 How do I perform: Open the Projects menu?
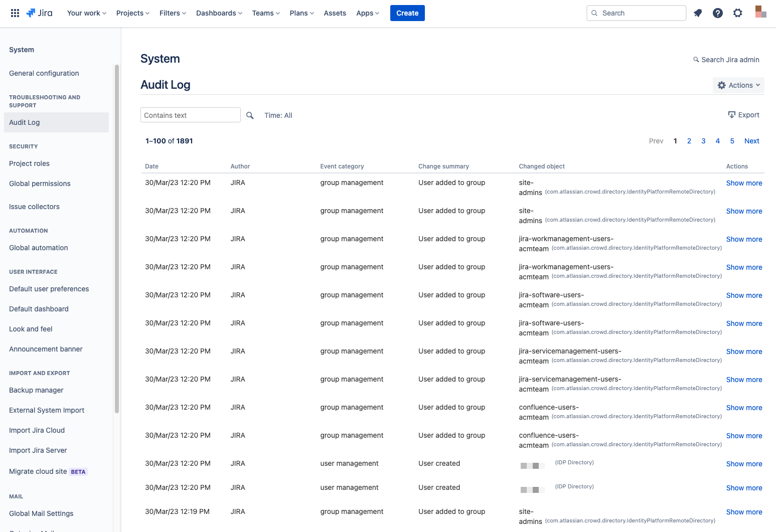coord(132,13)
